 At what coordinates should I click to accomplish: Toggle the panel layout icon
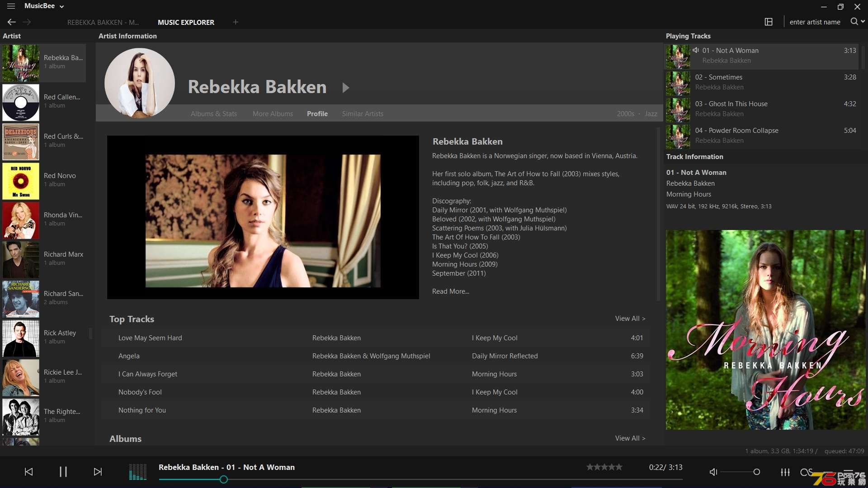pos(769,22)
